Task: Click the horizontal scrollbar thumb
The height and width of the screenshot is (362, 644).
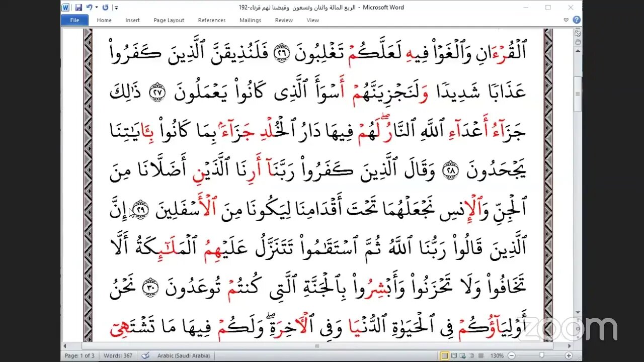Action: coord(317,346)
